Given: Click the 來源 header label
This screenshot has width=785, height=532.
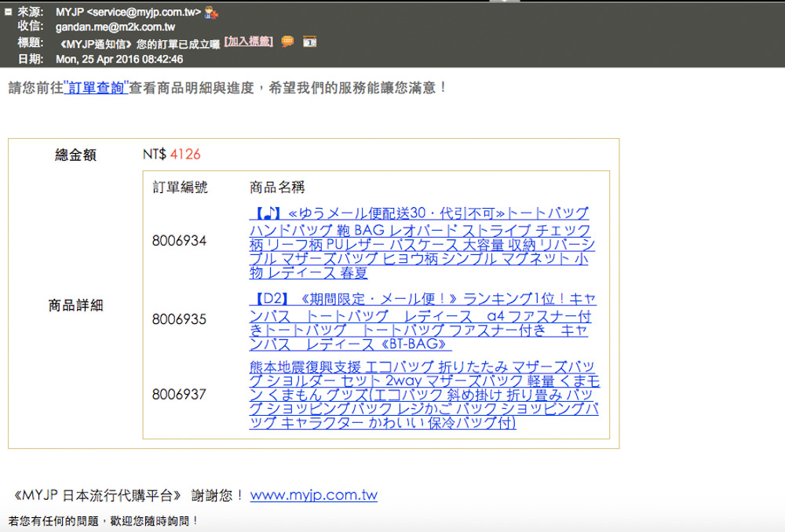Looking at the screenshot, I should pyautogui.click(x=31, y=12).
